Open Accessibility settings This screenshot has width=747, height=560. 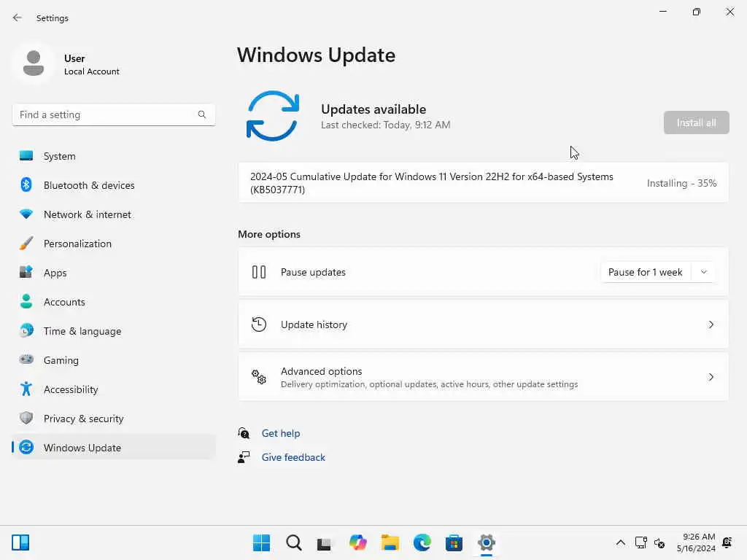(x=113, y=389)
